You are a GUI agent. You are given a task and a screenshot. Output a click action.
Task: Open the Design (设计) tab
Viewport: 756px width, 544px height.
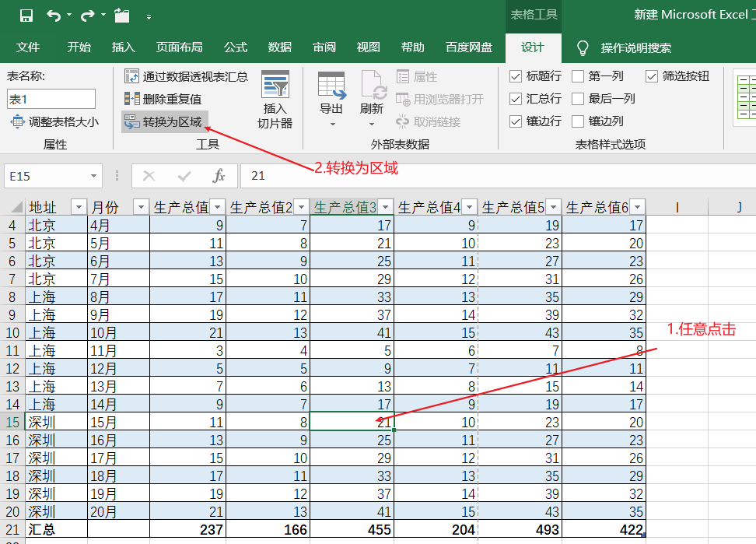[x=533, y=47]
